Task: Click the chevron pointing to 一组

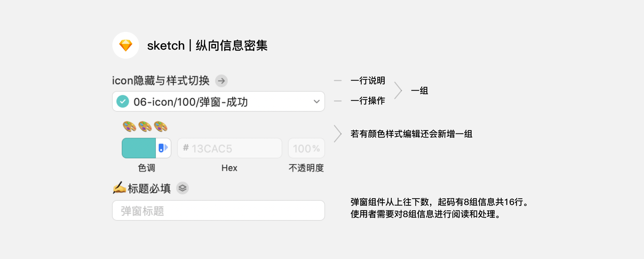Action: pos(398,91)
